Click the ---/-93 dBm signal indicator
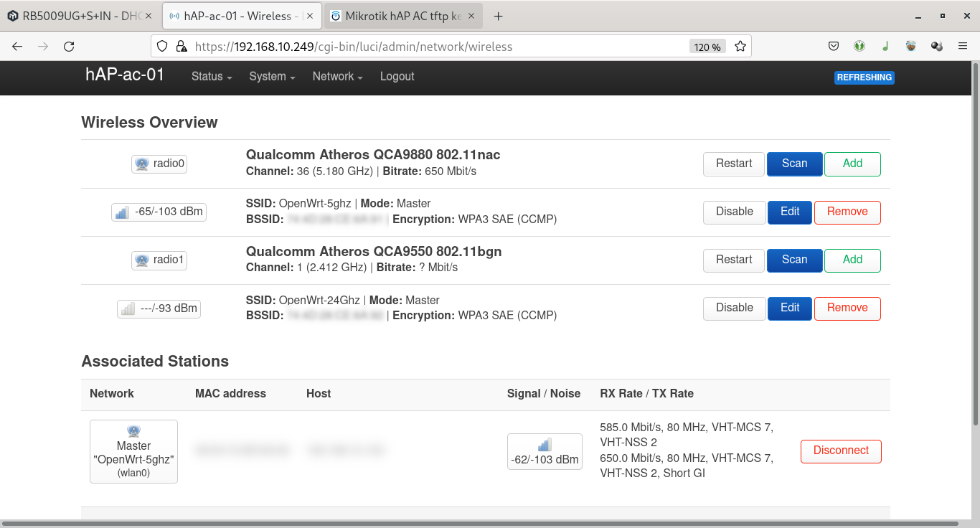 coord(159,308)
